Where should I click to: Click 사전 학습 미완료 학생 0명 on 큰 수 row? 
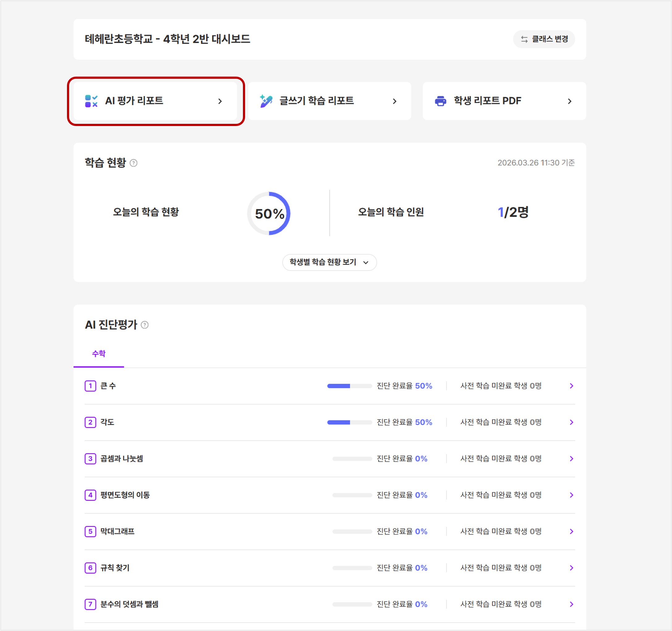point(501,386)
